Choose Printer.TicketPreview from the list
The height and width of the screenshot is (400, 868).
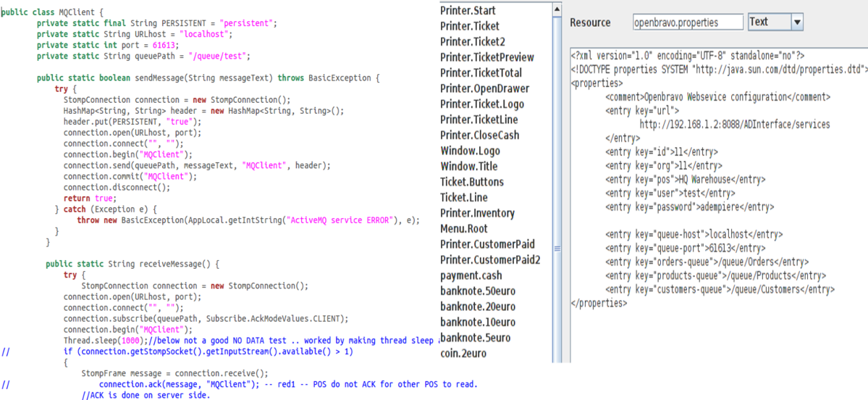pyautogui.click(x=486, y=57)
